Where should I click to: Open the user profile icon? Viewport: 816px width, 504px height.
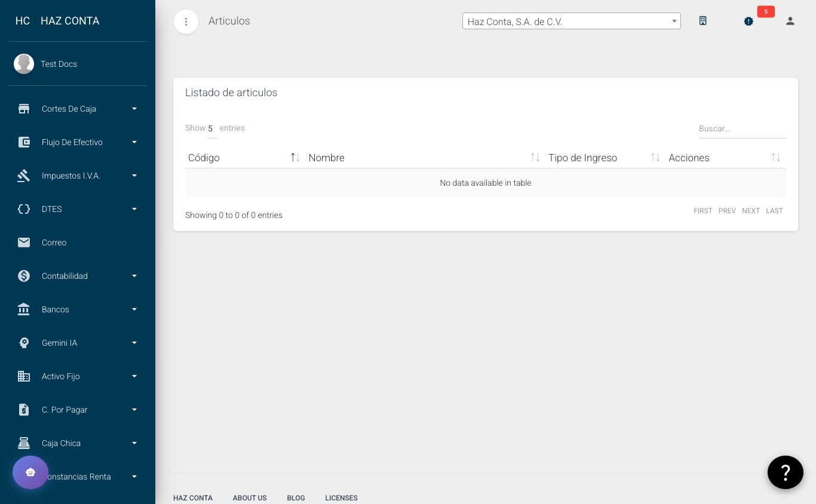pyautogui.click(x=790, y=21)
